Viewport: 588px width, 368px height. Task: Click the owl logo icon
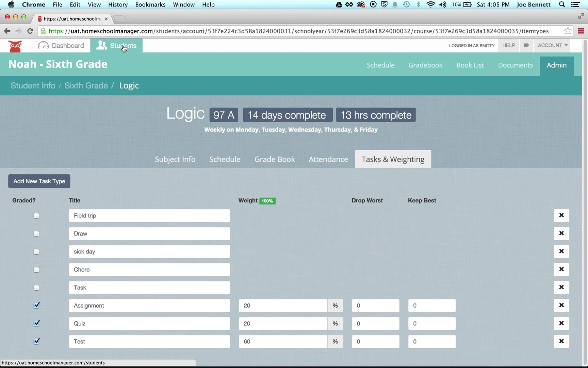[x=15, y=45]
